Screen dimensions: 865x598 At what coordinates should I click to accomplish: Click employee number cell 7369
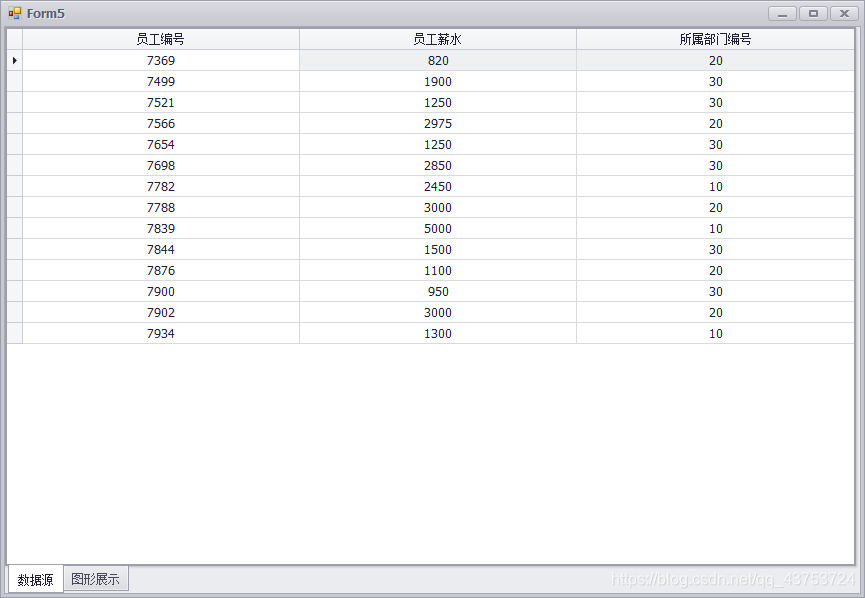pyautogui.click(x=161, y=60)
